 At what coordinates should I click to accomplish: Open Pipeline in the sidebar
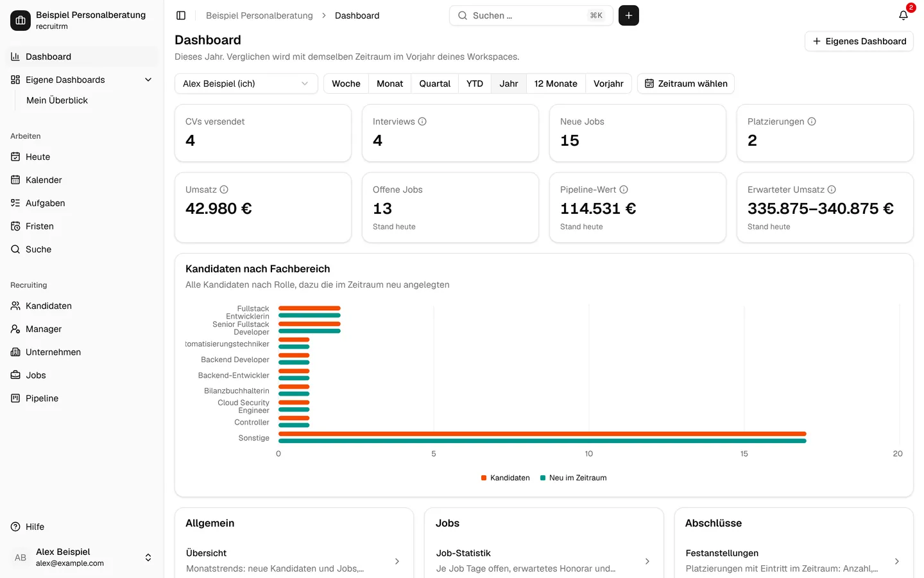pos(81,398)
